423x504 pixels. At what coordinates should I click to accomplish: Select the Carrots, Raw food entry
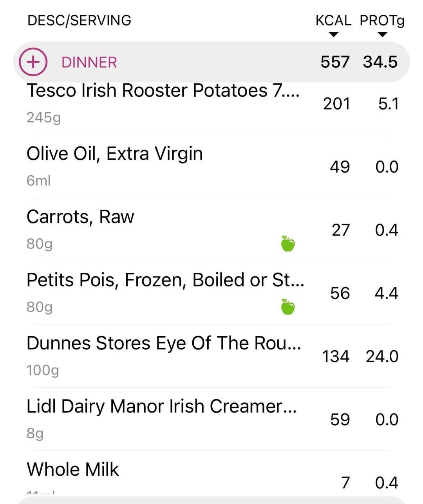80,217
